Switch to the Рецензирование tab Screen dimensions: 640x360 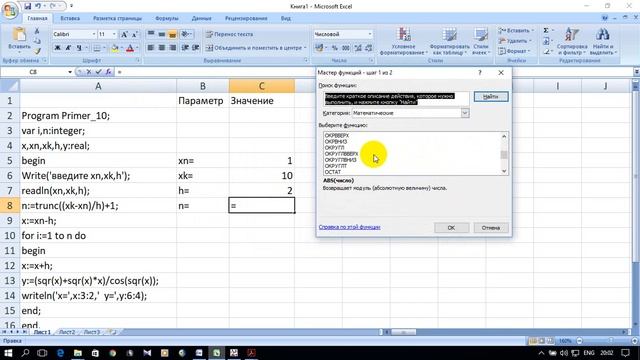pyautogui.click(x=246, y=18)
